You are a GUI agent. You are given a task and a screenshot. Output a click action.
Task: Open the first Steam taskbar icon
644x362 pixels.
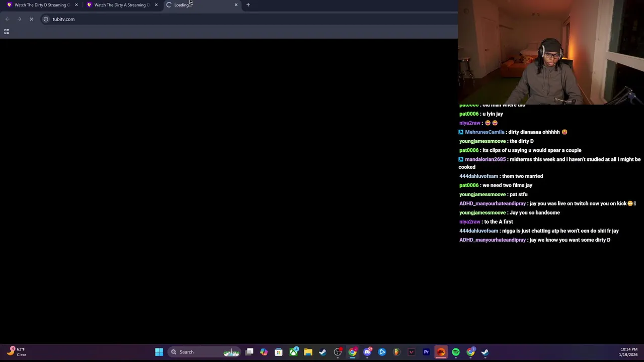tap(323, 352)
